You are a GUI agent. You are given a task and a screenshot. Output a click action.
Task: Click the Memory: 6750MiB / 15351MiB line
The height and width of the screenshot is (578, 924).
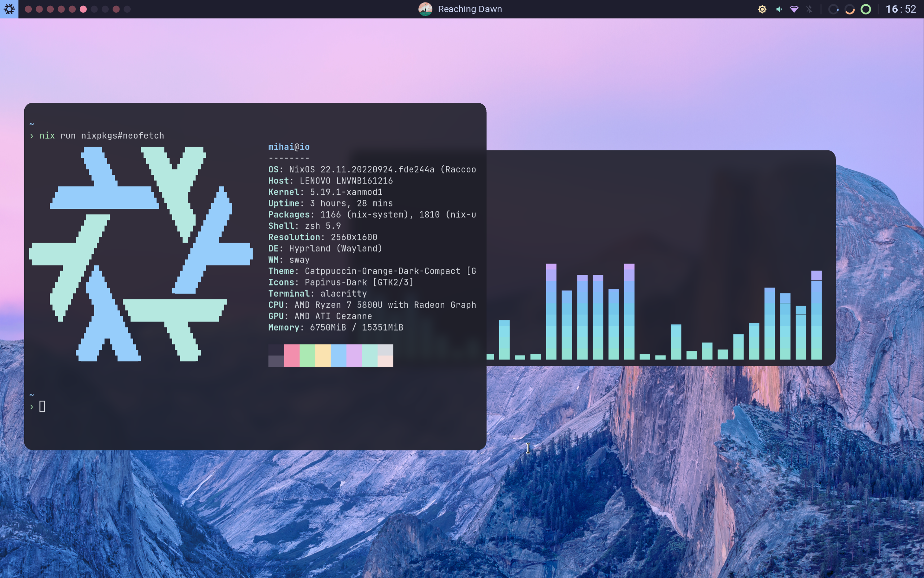coord(336,327)
